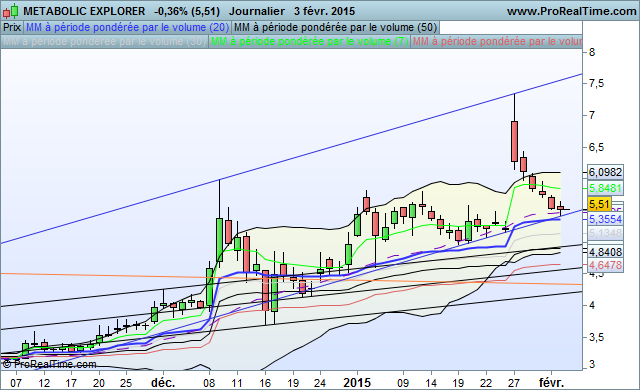Image resolution: width=640 pixels, height=390 pixels.
Task: Open the www.ProRealTime.com link in the header
Action: pos(571,11)
